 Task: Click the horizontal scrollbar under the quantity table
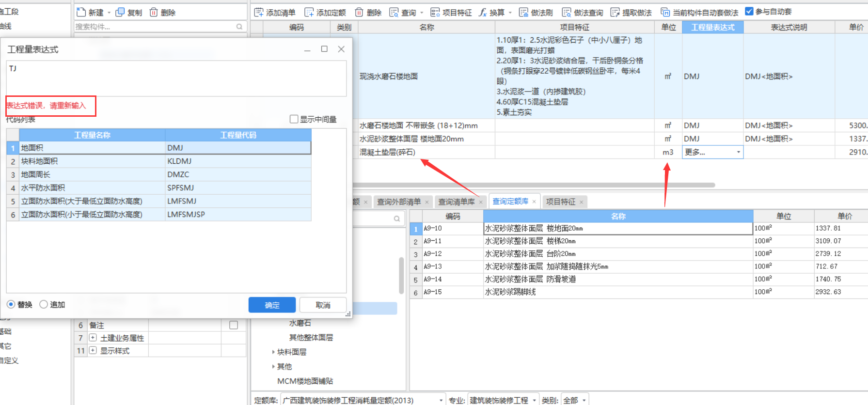tap(533, 185)
